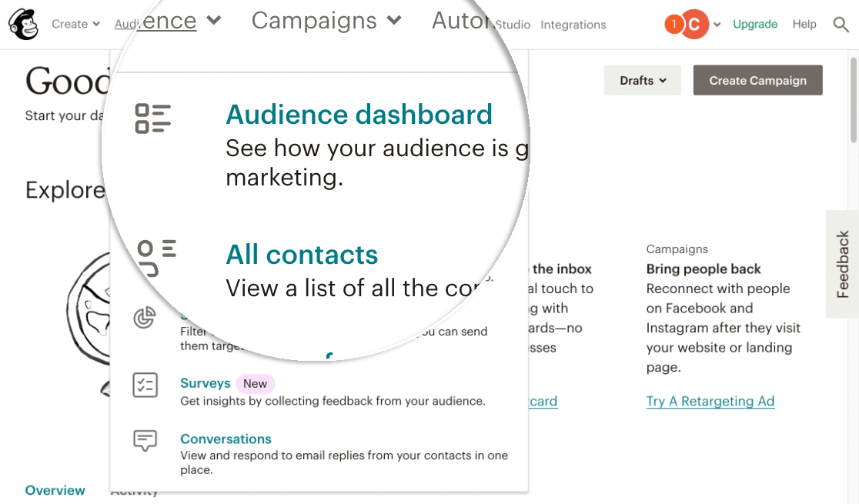Switch to the Overview tab
This screenshot has width=859, height=504.
click(x=55, y=490)
